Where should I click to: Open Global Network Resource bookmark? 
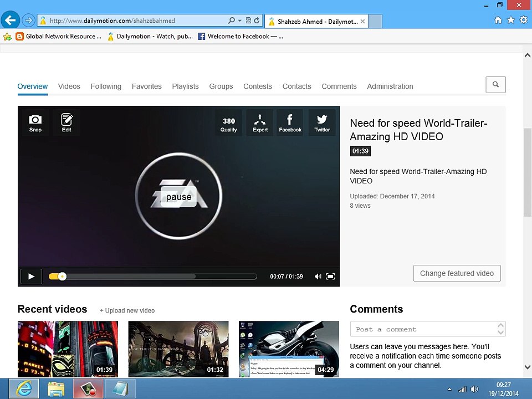pos(58,37)
